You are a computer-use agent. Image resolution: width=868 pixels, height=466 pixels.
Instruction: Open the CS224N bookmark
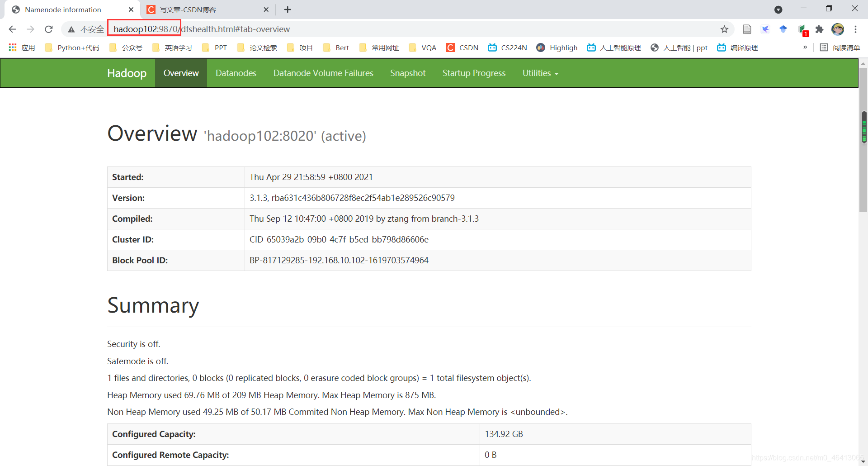click(x=507, y=48)
